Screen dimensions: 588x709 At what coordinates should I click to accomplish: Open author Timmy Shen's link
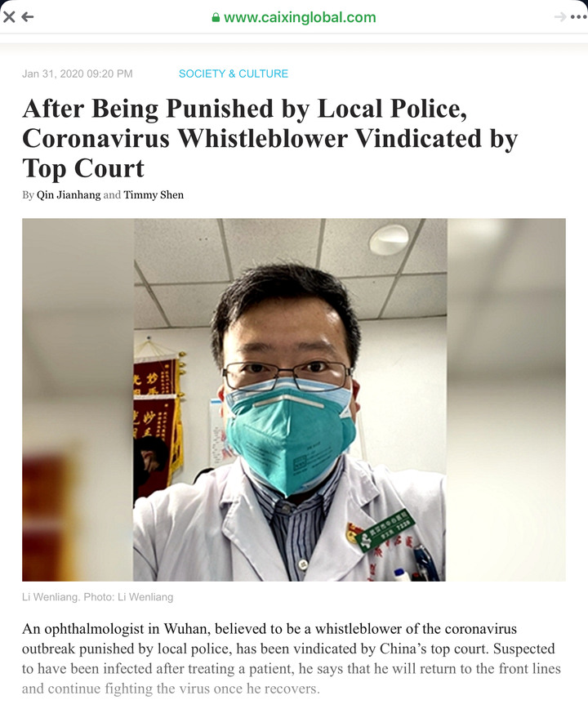click(x=154, y=195)
